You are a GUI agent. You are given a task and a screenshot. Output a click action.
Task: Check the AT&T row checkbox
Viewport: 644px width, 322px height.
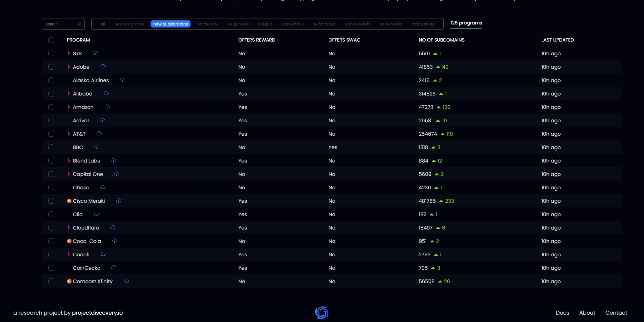point(51,134)
